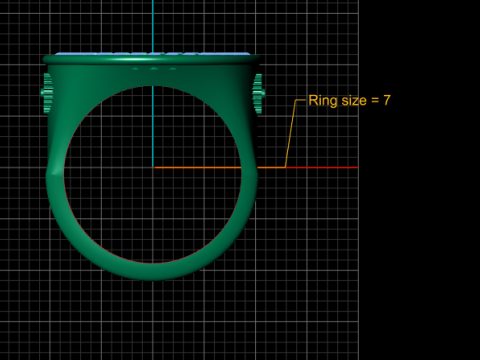This screenshot has height=360, width=480.
Task: Select the blue gemstone row on top
Action: tap(152, 54)
